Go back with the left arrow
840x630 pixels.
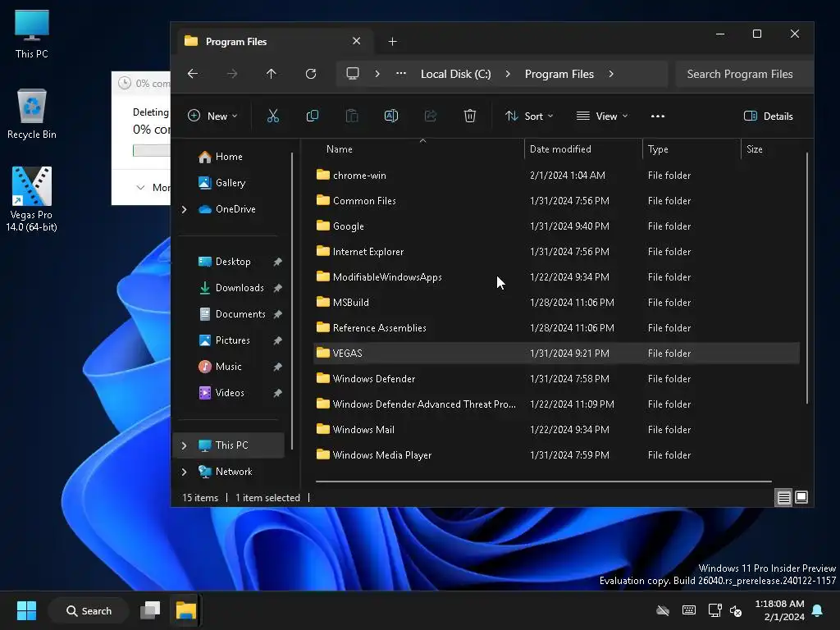(193, 73)
